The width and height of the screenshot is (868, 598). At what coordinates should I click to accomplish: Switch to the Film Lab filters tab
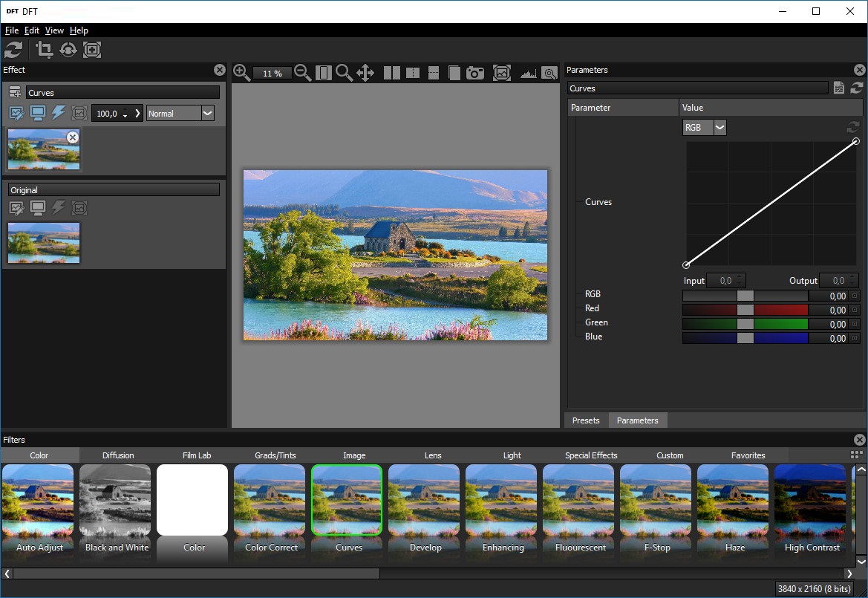[x=197, y=455]
